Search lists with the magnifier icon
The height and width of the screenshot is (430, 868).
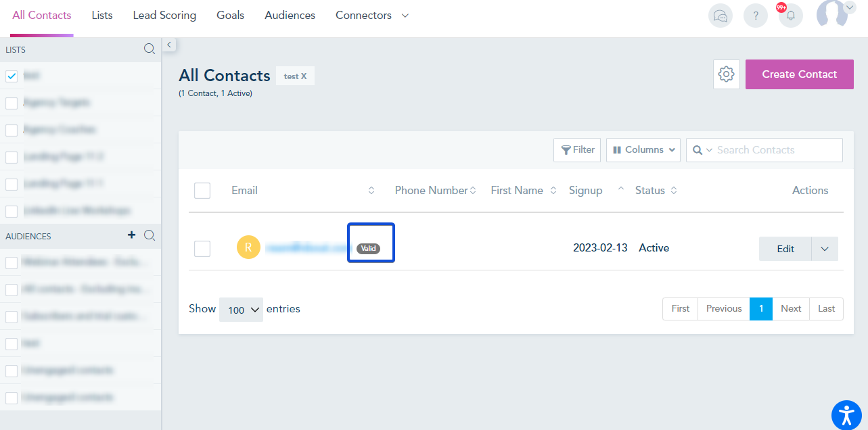[150, 49]
